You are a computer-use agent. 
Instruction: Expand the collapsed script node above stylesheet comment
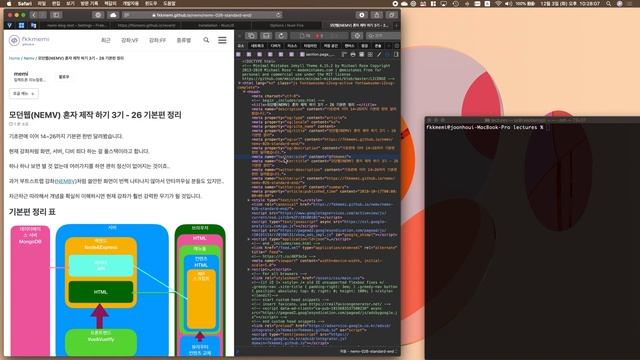tap(249, 269)
